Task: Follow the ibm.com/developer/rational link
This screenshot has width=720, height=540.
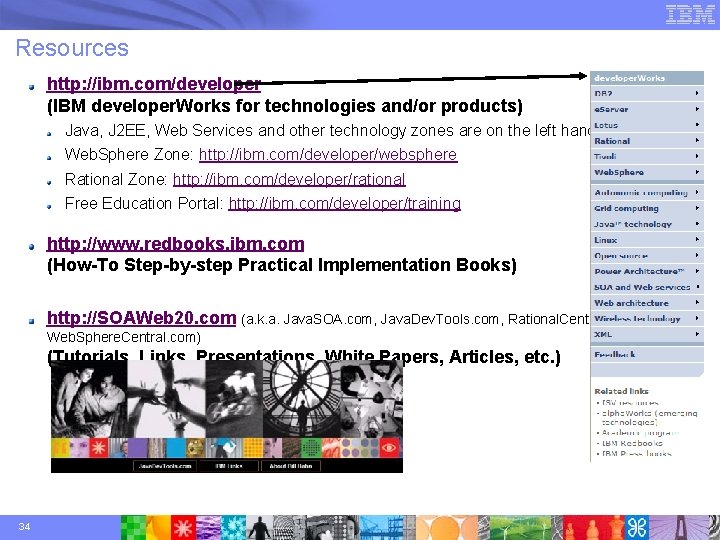Action: 289,180
